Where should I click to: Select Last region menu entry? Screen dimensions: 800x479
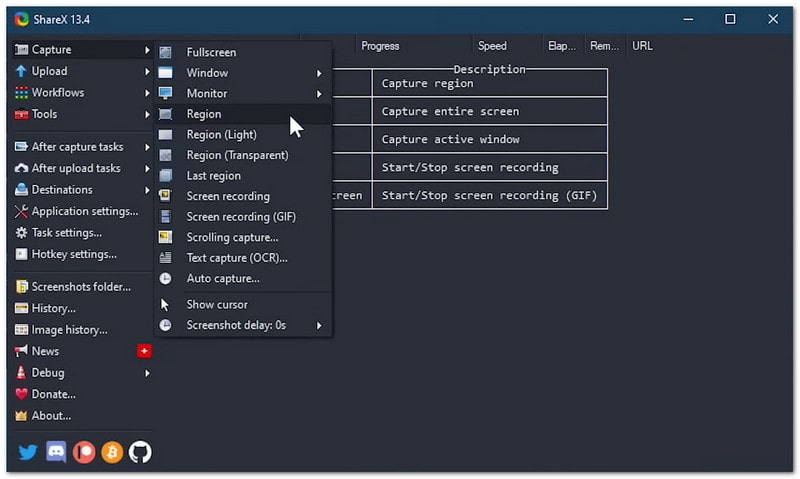[243, 175]
